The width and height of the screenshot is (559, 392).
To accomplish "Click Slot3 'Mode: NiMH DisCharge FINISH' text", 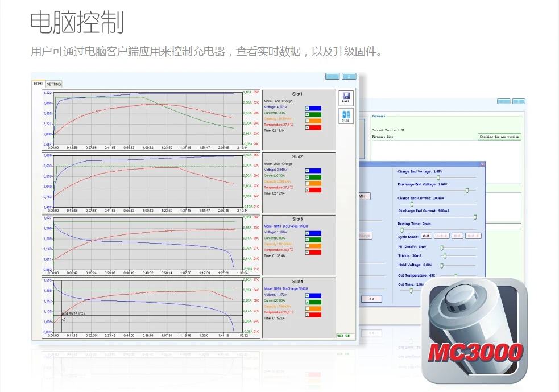I will click(285, 226).
